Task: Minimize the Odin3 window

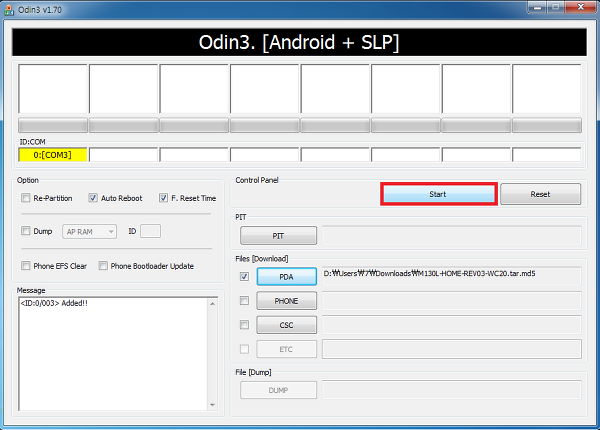Action: 537,7
